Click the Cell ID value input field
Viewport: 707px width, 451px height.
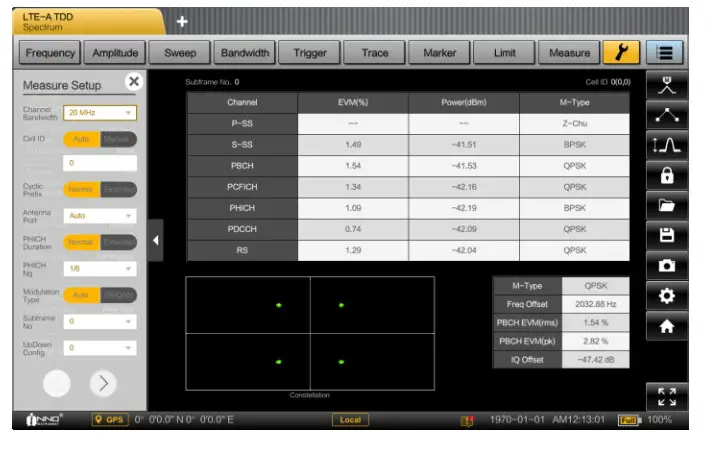click(x=100, y=163)
